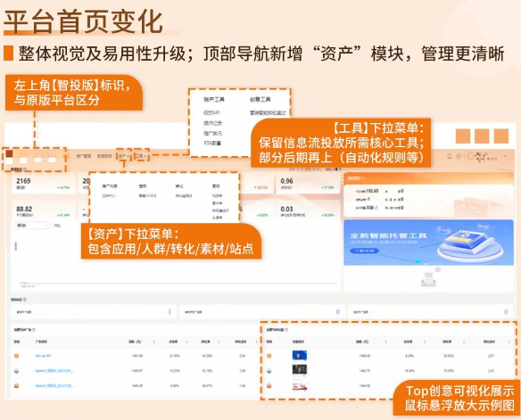Click the blue details button on the banner
This screenshot has width=521, height=420.
coord(365,251)
